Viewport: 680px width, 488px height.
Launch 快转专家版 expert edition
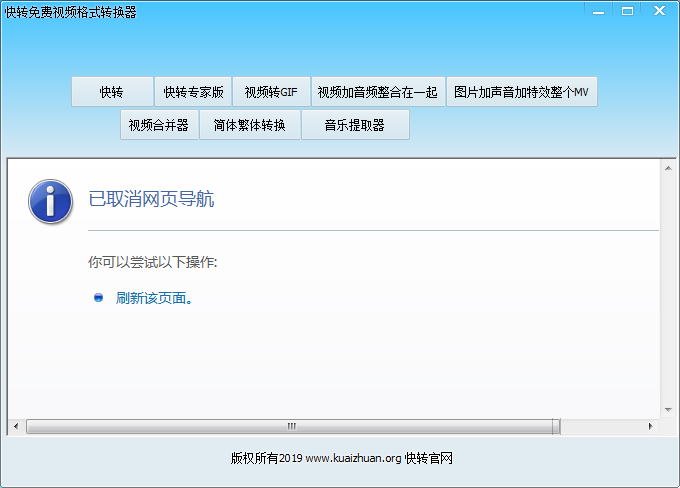[193, 92]
